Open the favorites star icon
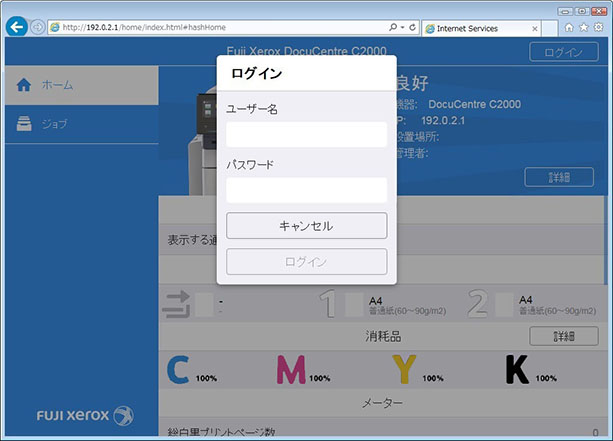The width and height of the screenshot is (613, 441). 583,28
